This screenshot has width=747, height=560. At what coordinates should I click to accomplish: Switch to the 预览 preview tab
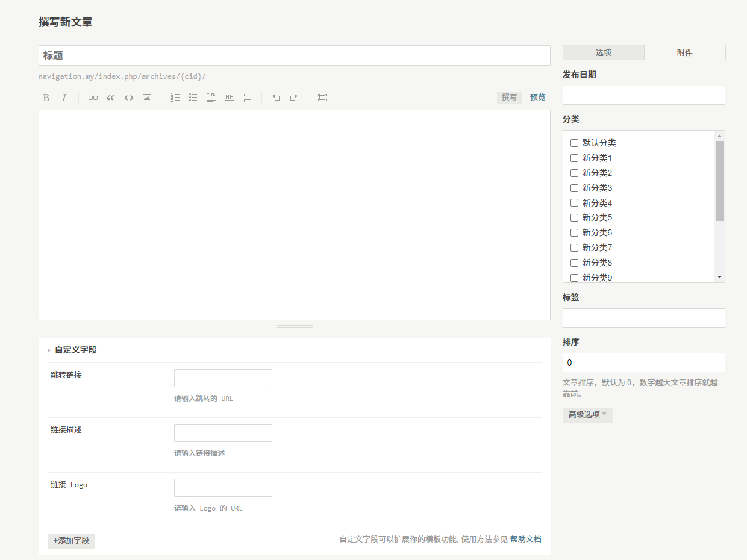pyautogui.click(x=537, y=98)
